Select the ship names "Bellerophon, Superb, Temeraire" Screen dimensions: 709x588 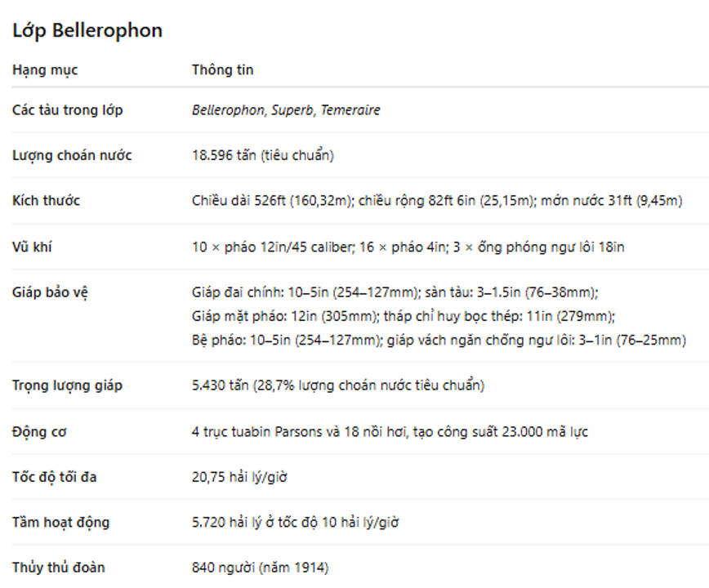tap(286, 110)
